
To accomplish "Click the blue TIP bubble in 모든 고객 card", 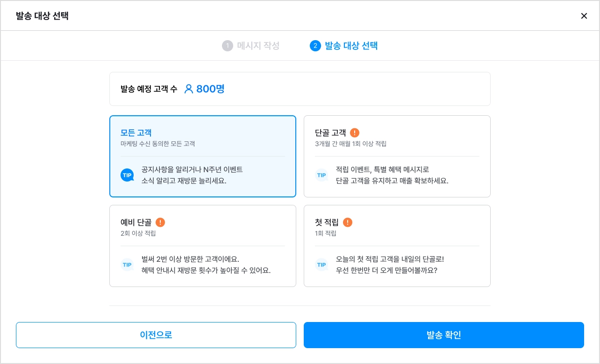I will pyautogui.click(x=127, y=175).
